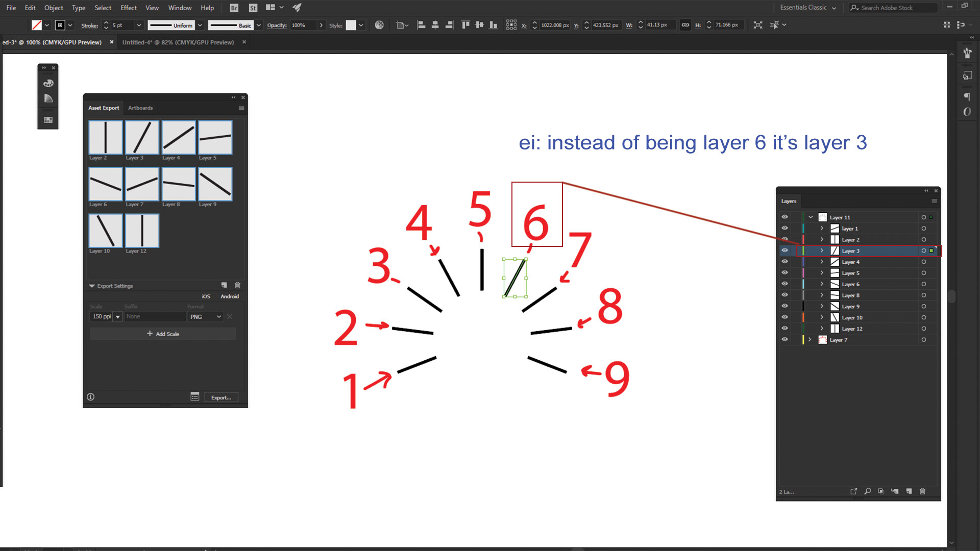
Task: Open Adobe Stock with the St icon
Action: (x=253, y=8)
